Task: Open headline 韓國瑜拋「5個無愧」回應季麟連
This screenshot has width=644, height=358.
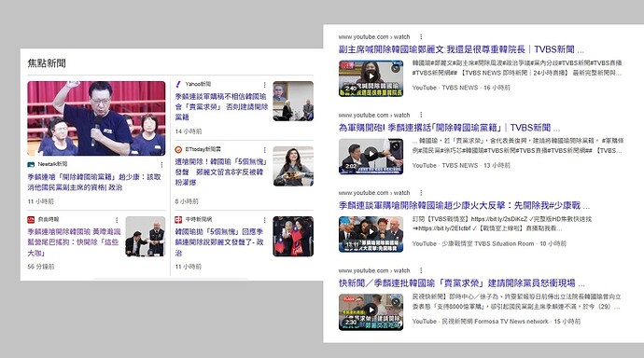Action: [219, 242]
